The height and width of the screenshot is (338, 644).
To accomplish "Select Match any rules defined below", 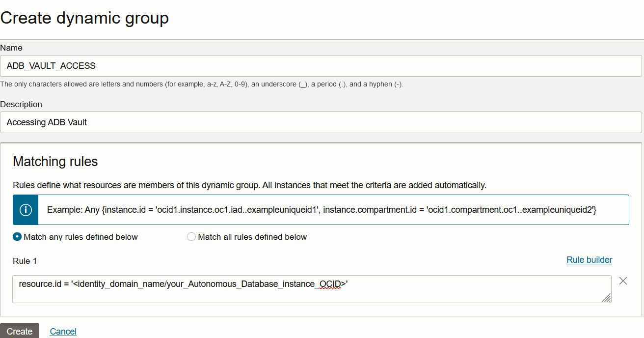I will click(x=18, y=237).
